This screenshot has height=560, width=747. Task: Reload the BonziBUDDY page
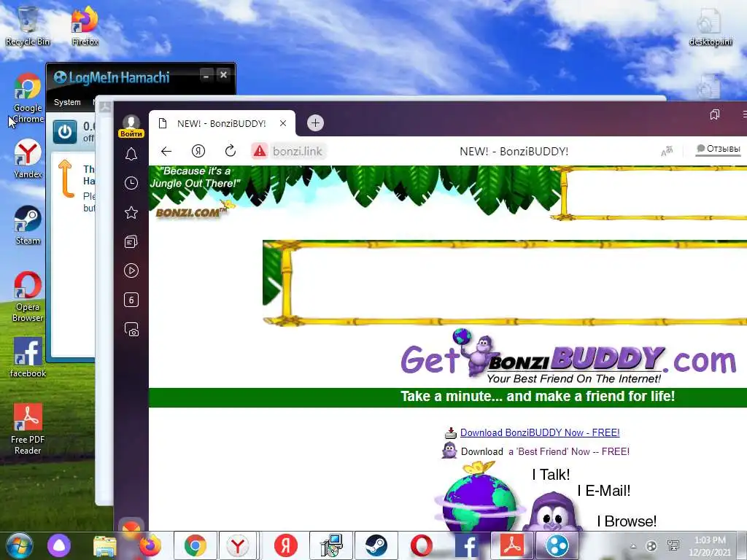(230, 152)
